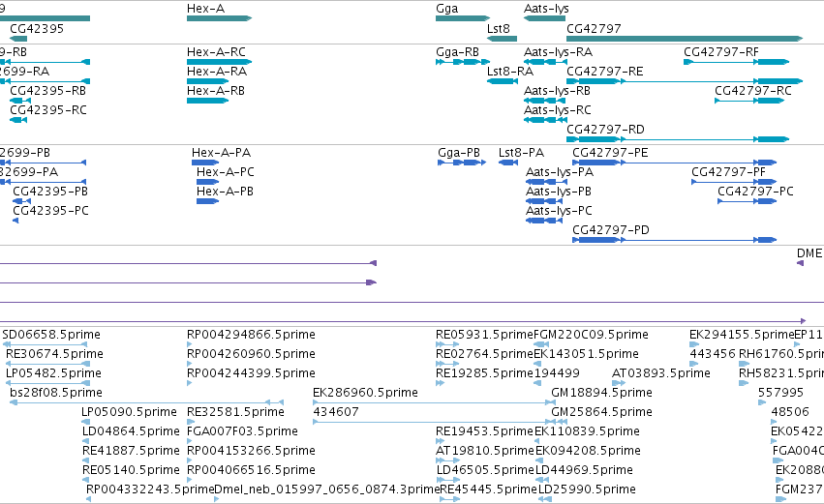The height and width of the screenshot is (504, 824).
Task: Click the 557995 feature
Action: [761, 402]
